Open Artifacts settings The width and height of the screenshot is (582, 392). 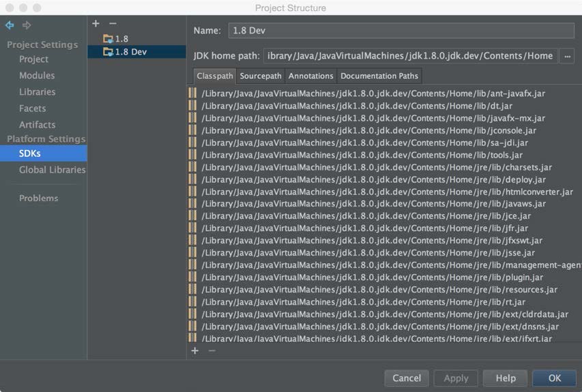click(x=37, y=125)
